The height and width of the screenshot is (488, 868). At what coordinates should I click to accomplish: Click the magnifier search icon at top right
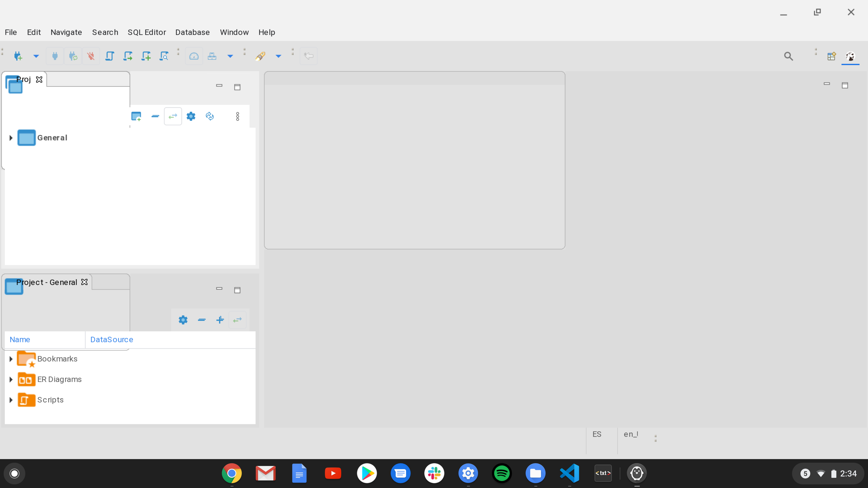pos(788,56)
